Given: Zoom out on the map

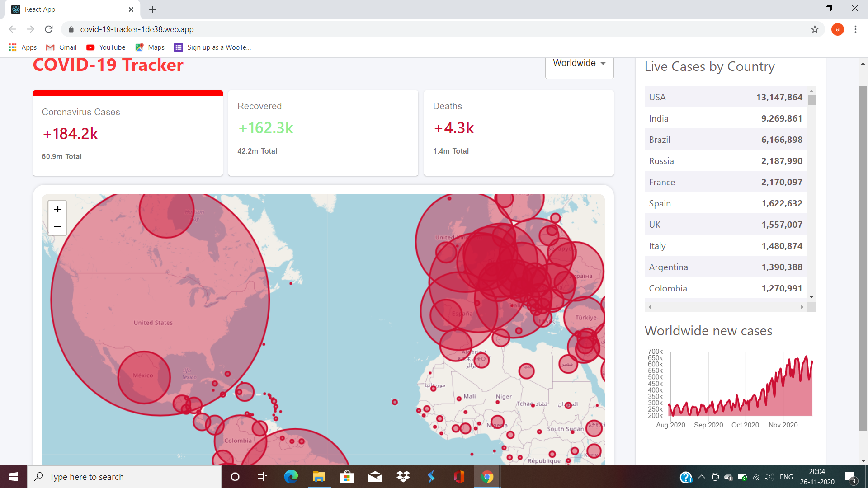Looking at the screenshot, I should [57, 227].
